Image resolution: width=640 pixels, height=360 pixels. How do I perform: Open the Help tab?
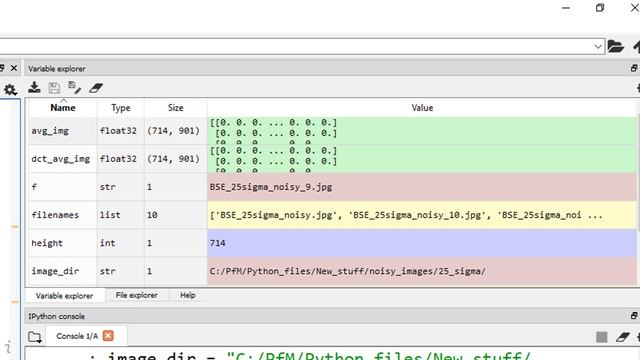coord(188,295)
